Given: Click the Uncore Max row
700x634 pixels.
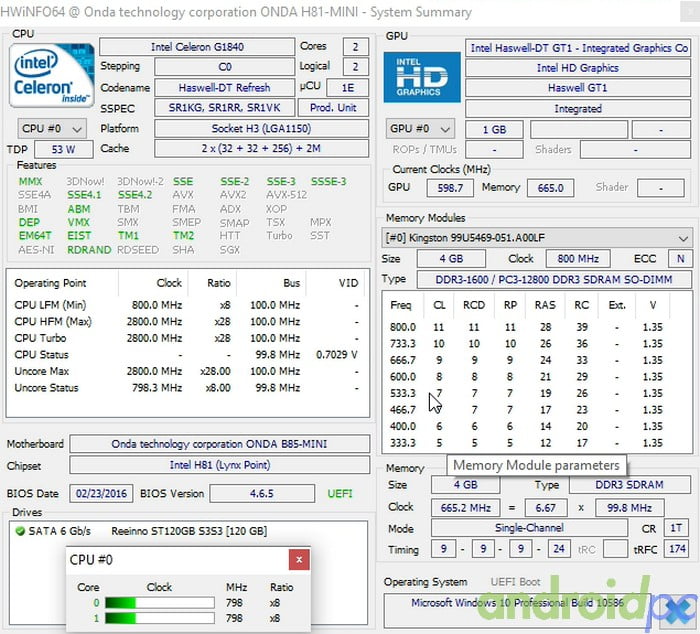Looking at the screenshot, I should point(187,371).
